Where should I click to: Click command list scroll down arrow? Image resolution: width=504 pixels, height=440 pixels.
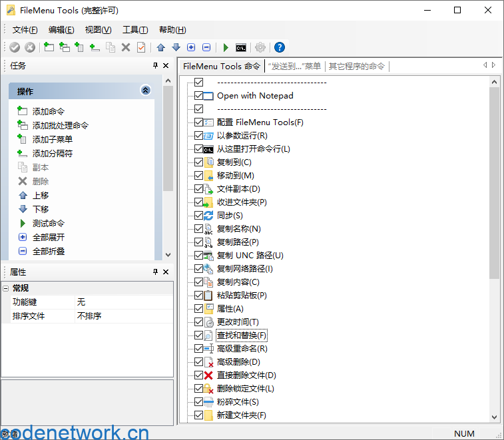tap(495, 417)
